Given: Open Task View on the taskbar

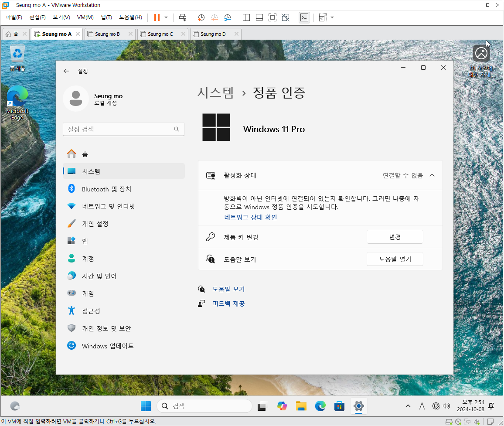Looking at the screenshot, I should [262, 406].
